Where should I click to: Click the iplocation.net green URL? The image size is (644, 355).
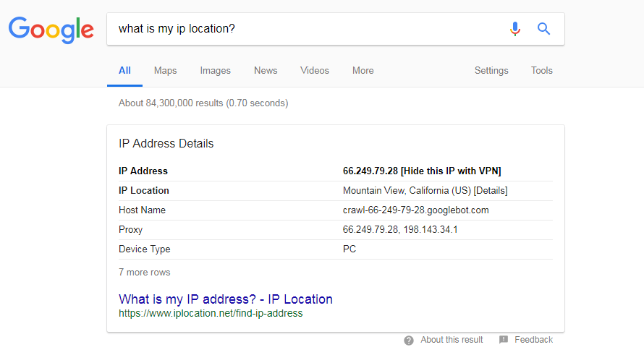tap(211, 314)
